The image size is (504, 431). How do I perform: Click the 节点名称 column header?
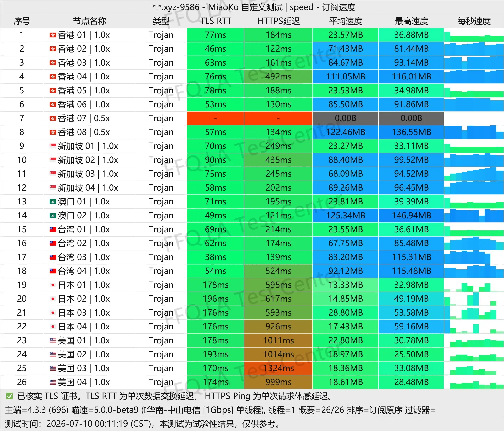point(90,21)
